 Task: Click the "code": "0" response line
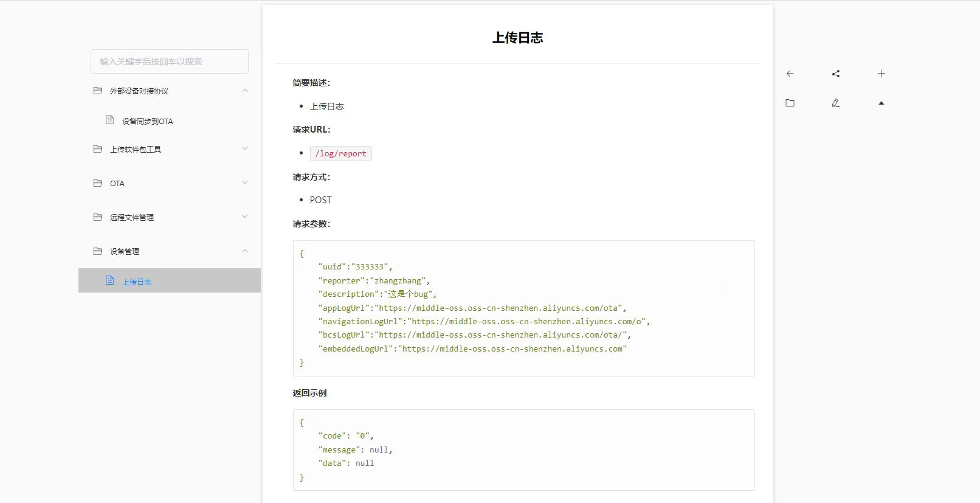(346, 436)
